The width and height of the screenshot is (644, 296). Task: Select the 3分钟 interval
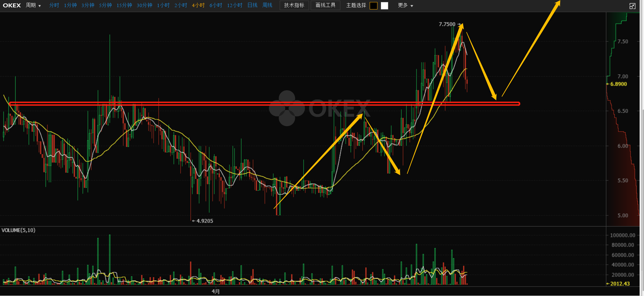pyautogui.click(x=88, y=5)
